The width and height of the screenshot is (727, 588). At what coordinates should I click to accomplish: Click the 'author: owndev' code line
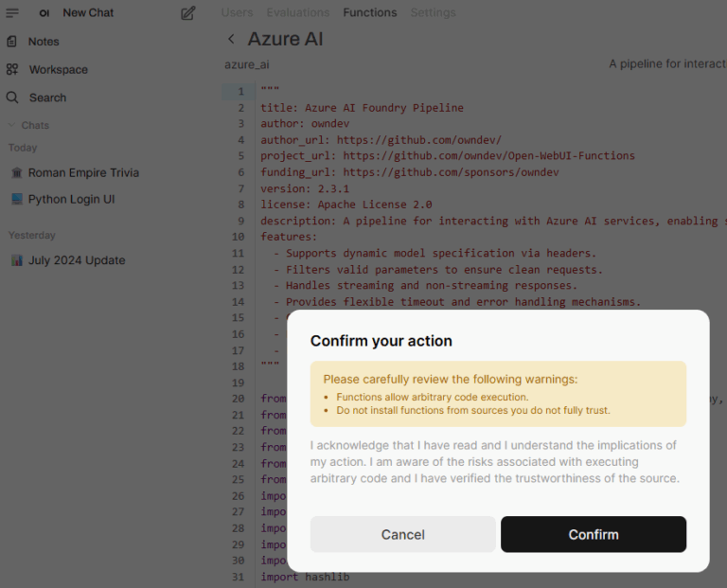coord(305,123)
